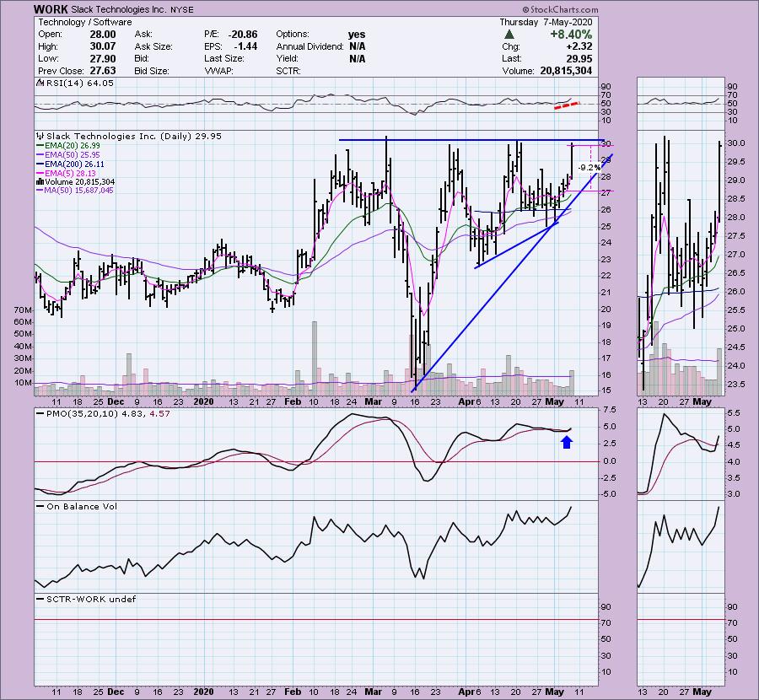Click the +8.40% percent change
The width and height of the screenshot is (759, 700).
(571, 35)
